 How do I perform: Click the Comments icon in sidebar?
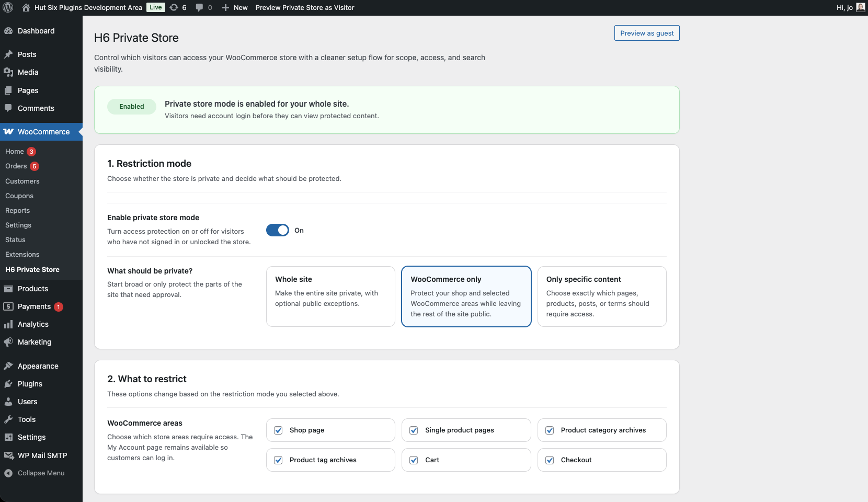pyautogui.click(x=8, y=108)
